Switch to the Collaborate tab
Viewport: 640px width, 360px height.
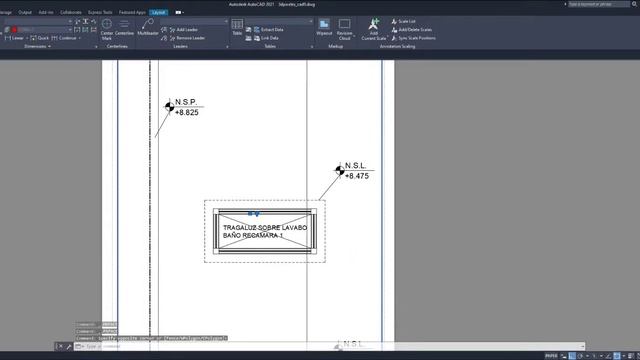71,12
